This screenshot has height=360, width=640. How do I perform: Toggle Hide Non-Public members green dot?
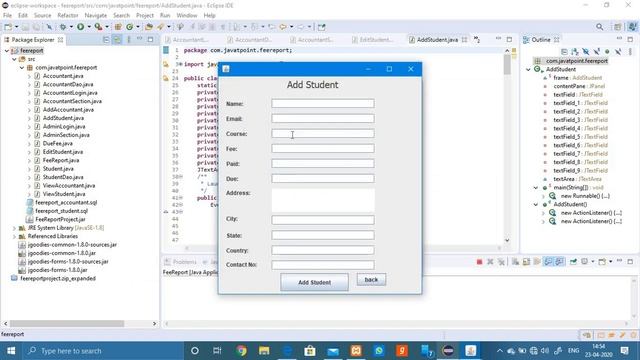pyautogui.click(x=607, y=52)
